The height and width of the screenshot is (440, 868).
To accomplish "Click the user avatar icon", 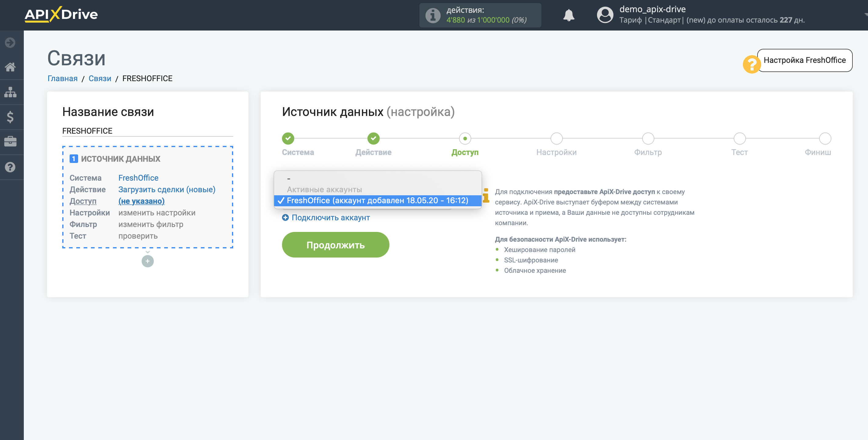I will 605,15.
